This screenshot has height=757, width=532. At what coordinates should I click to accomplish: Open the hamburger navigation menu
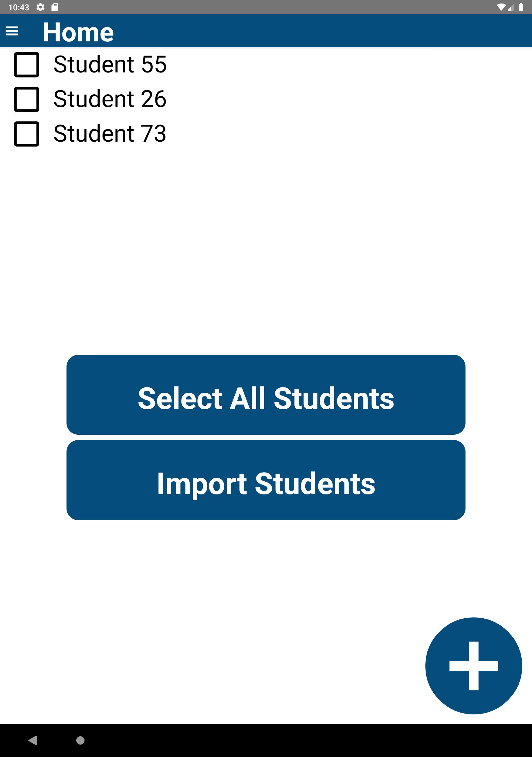(12, 31)
